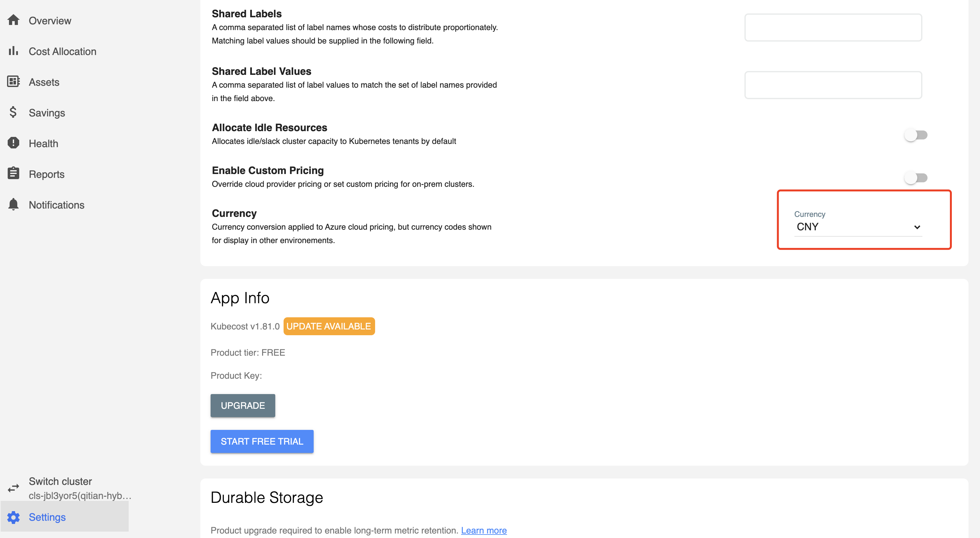Go to the Notifications menu entry
The width and height of the screenshot is (980, 538).
coord(56,204)
